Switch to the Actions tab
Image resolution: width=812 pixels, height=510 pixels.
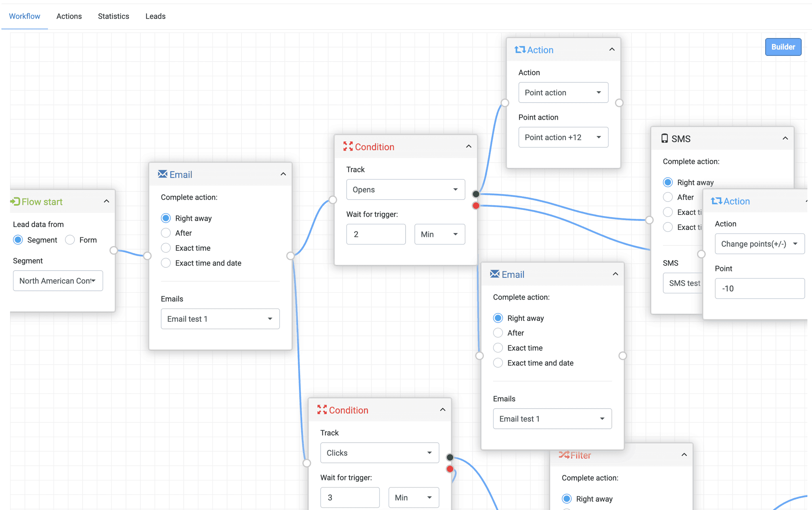(69, 16)
